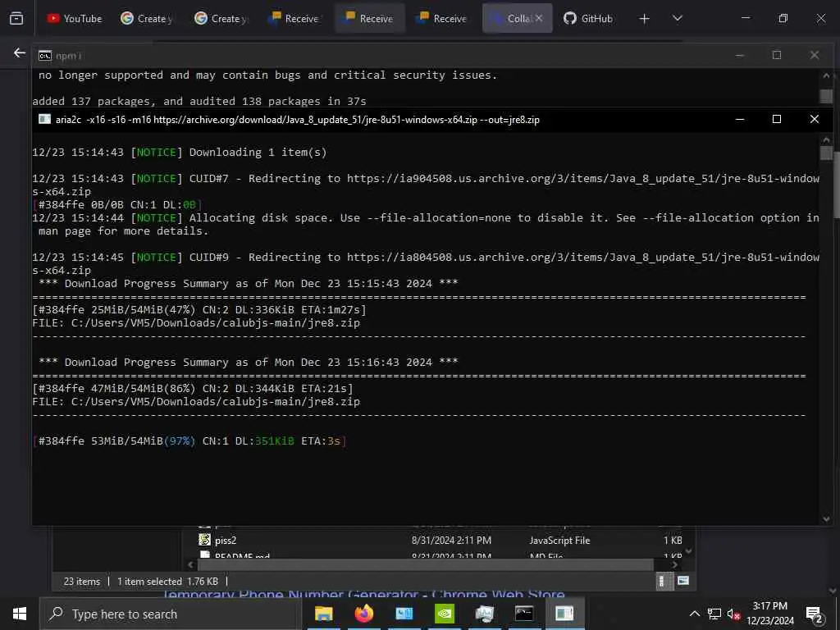Viewport: 840px width, 630px height.
Task: Click the aria2c console window title icon
Action: [x=44, y=119]
